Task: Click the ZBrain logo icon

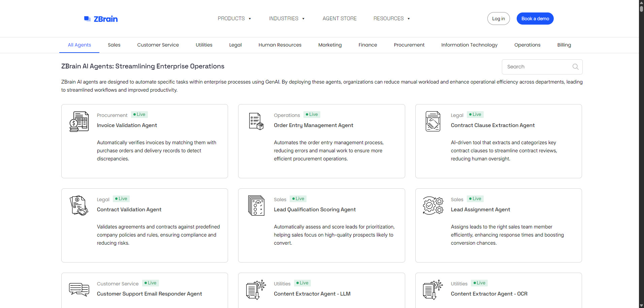Action: (87, 19)
